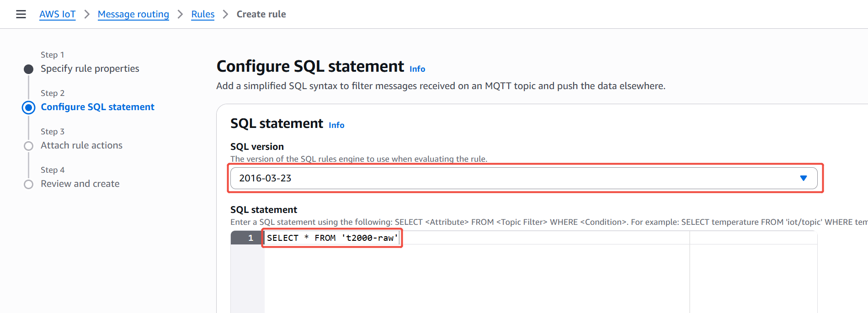Go to AWS IoT breadcrumb
The height and width of the screenshot is (313, 868).
tap(57, 14)
